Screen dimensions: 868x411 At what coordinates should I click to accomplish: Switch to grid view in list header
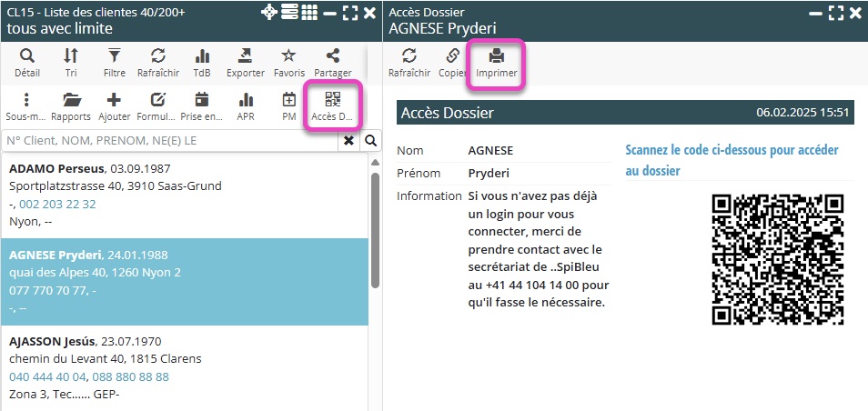(x=309, y=13)
